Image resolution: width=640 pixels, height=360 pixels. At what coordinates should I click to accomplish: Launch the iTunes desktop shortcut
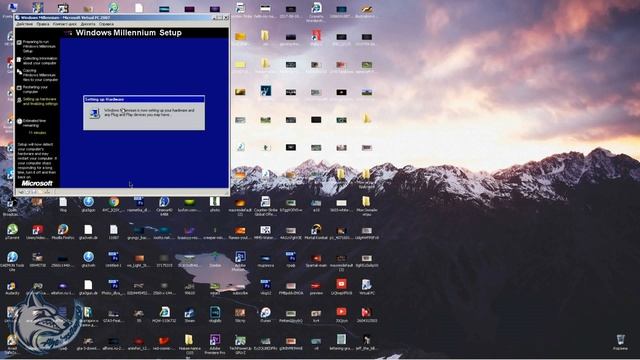point(265,315)
